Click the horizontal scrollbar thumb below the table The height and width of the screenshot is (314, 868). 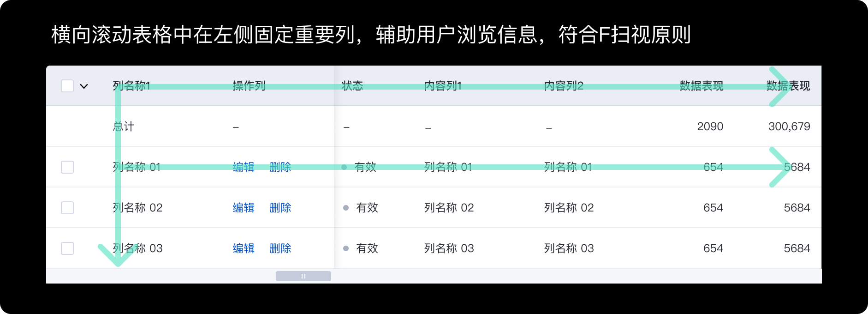(303, 276)
